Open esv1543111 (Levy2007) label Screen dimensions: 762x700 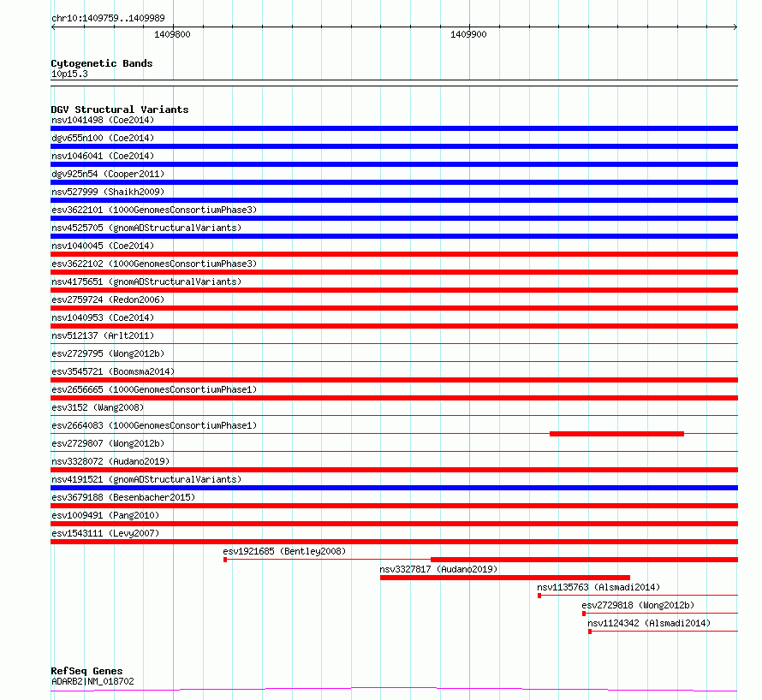(105, 533)
